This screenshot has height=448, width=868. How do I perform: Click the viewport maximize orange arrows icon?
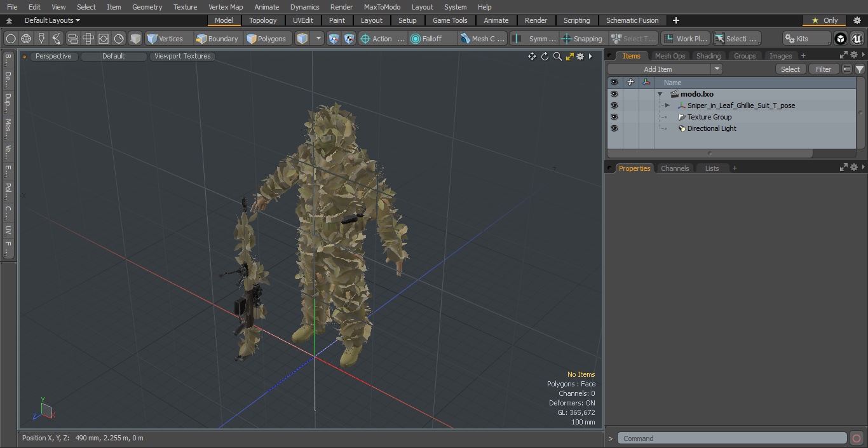coord(569,57)
